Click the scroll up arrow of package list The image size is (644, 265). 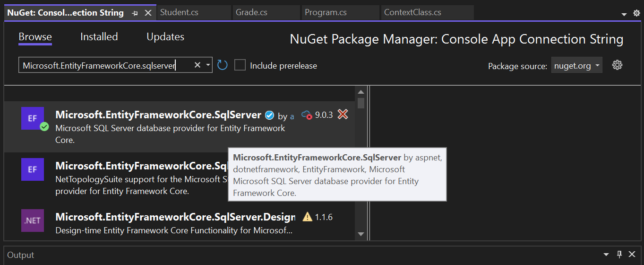pyautogui.click(x=361, y=91)
